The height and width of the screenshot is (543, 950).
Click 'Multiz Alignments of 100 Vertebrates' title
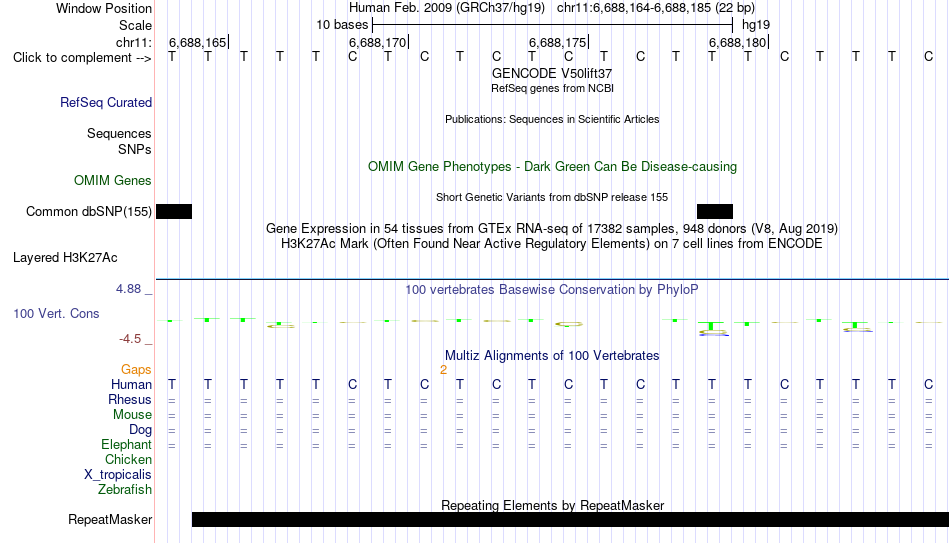click(552, 356)
